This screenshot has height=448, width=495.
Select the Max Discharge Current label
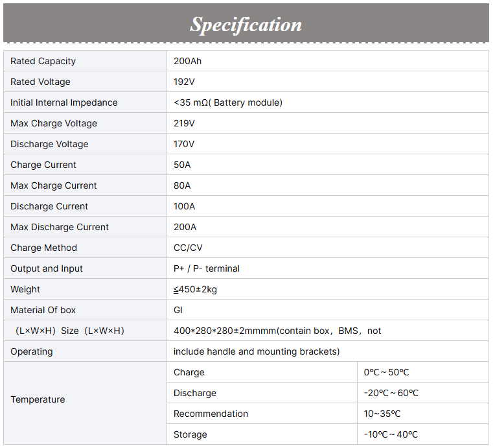tap(60, 227)
